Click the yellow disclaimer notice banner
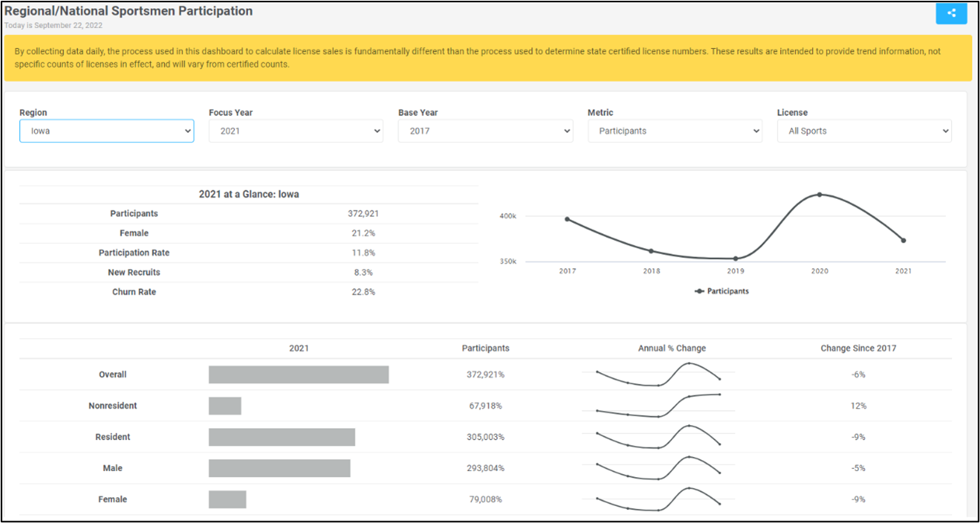The image size is (980, 523). point(488,58)
